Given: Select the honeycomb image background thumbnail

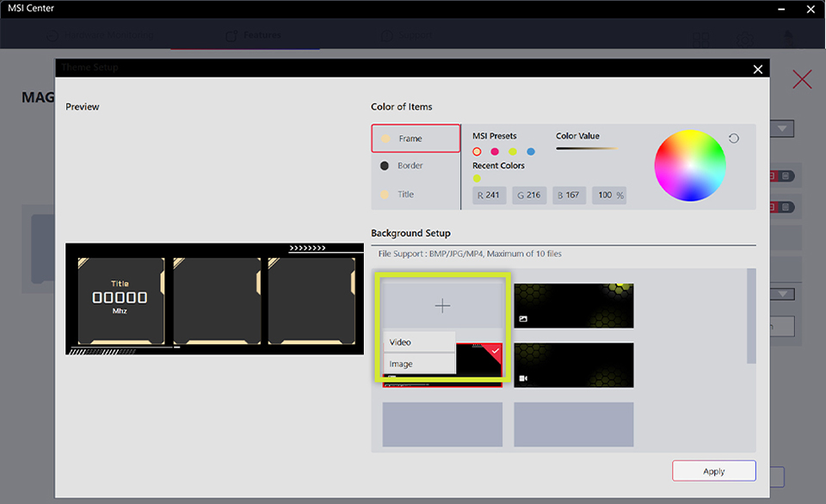Looking at the screenshot, I should (x=574, y=305).
